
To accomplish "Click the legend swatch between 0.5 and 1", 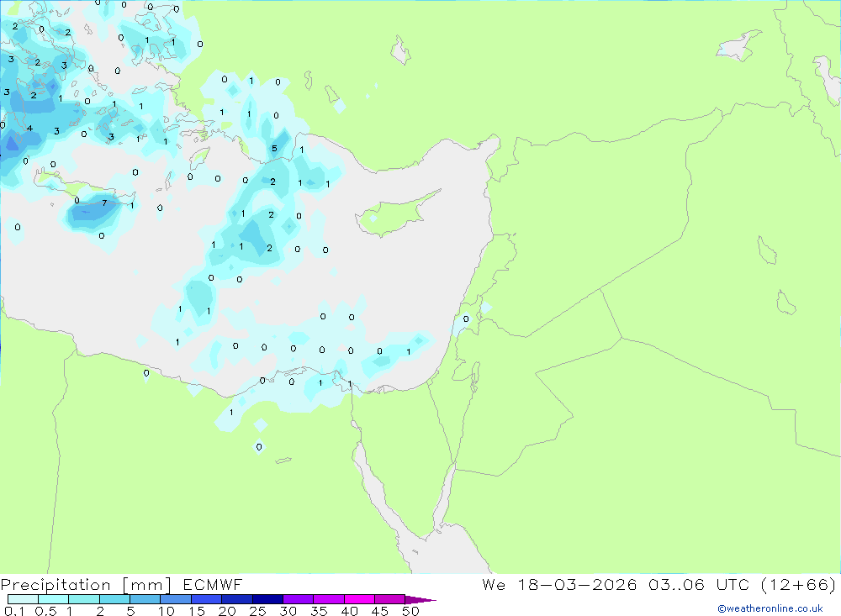I will pos(54,599).
